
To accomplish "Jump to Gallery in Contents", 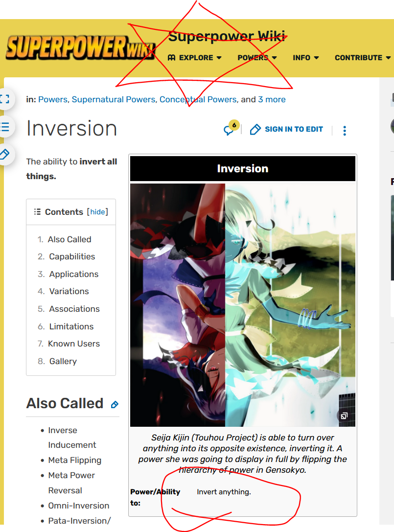I will click(63, 361).
